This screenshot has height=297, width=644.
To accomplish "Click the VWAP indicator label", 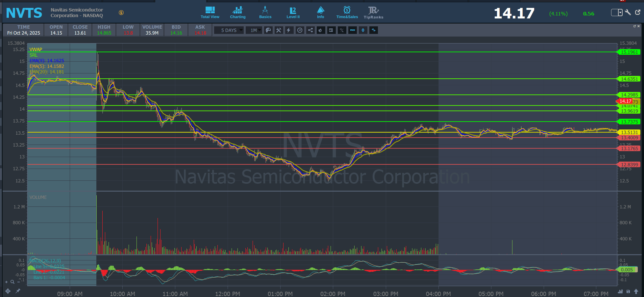I will (x=36, y=49).
